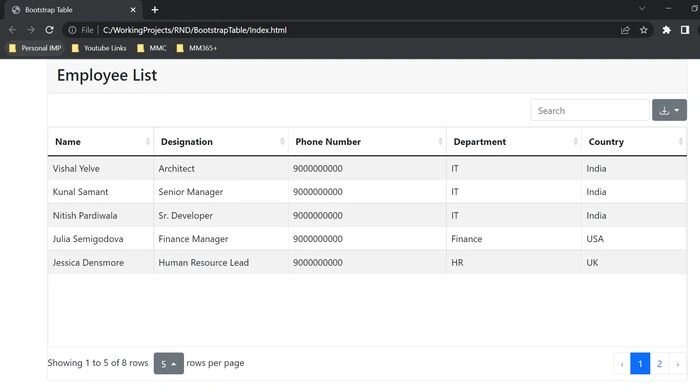This screenshot has width=700, height=390.
Task: Open the export download dropdown
Action: click(x=669, y=110)
